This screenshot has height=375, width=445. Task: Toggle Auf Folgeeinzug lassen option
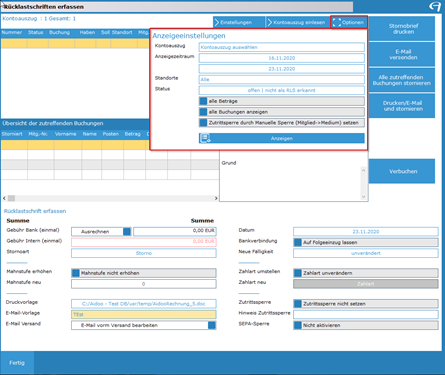[298, 242]
